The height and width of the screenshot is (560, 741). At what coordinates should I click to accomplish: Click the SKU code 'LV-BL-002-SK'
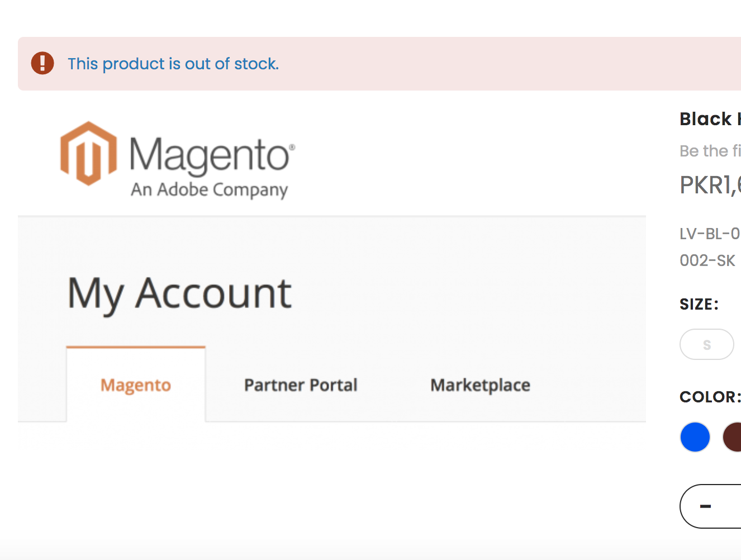709,246
